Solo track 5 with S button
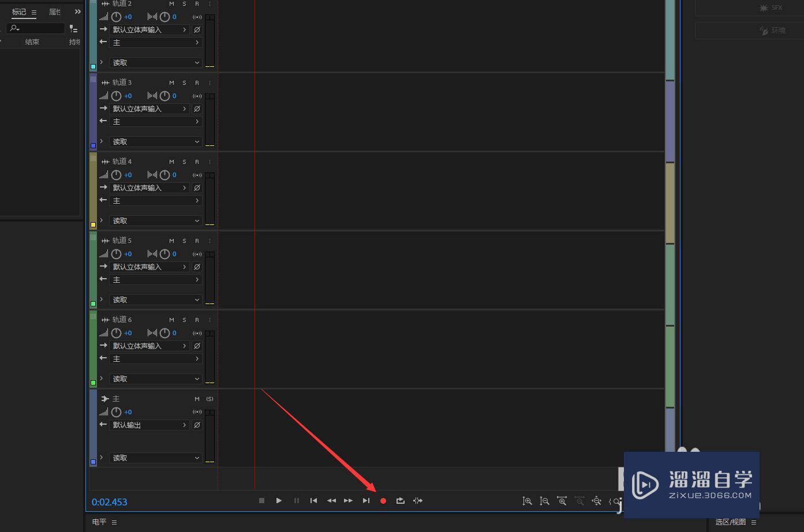Screen dimensions: 804x532 click(185, 241)
